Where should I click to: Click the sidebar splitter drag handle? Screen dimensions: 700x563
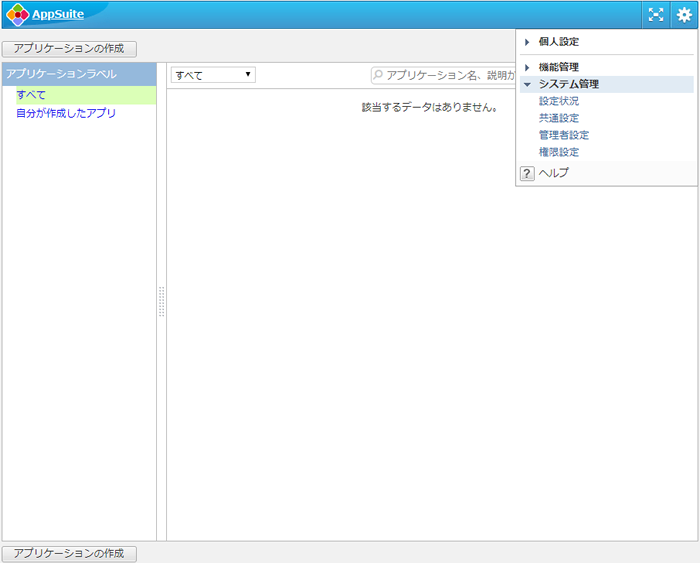coord(161,302)
